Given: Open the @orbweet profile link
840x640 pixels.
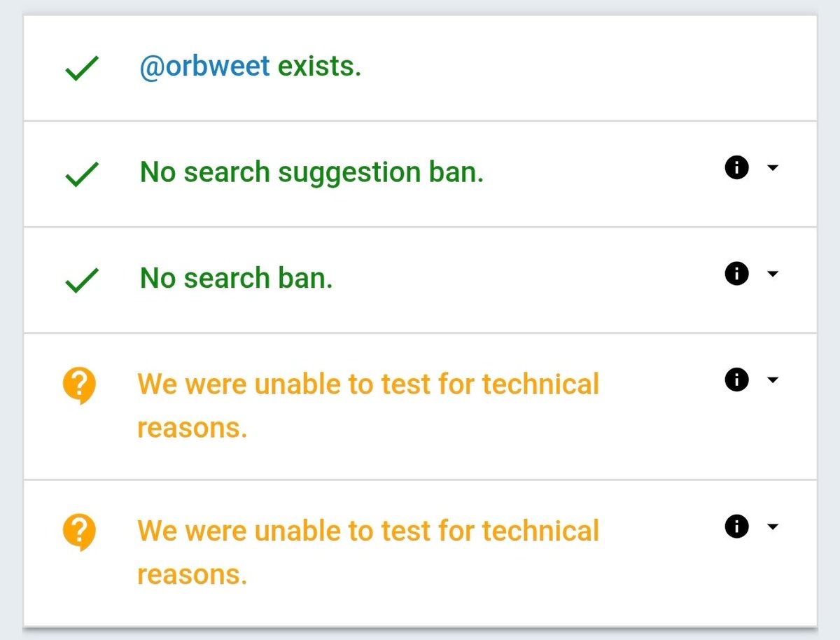Looking at the screenshot, I should (x=204, y=67).
